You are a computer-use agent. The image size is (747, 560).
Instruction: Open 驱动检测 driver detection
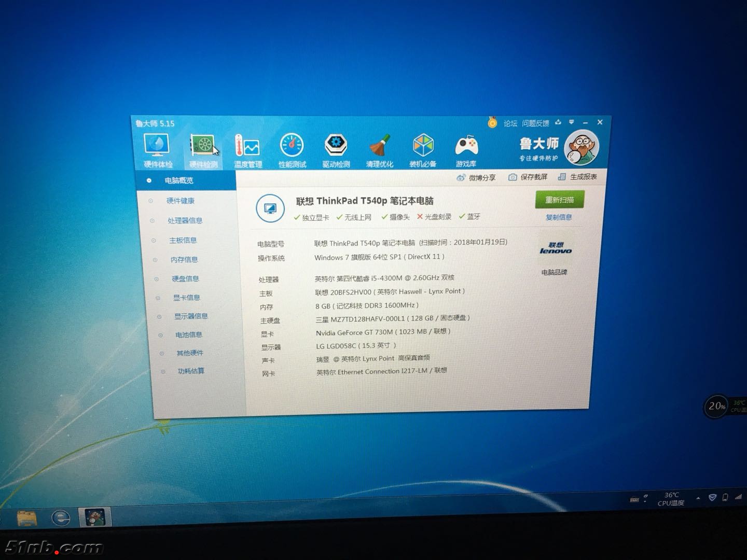click(x=336, y=150)
